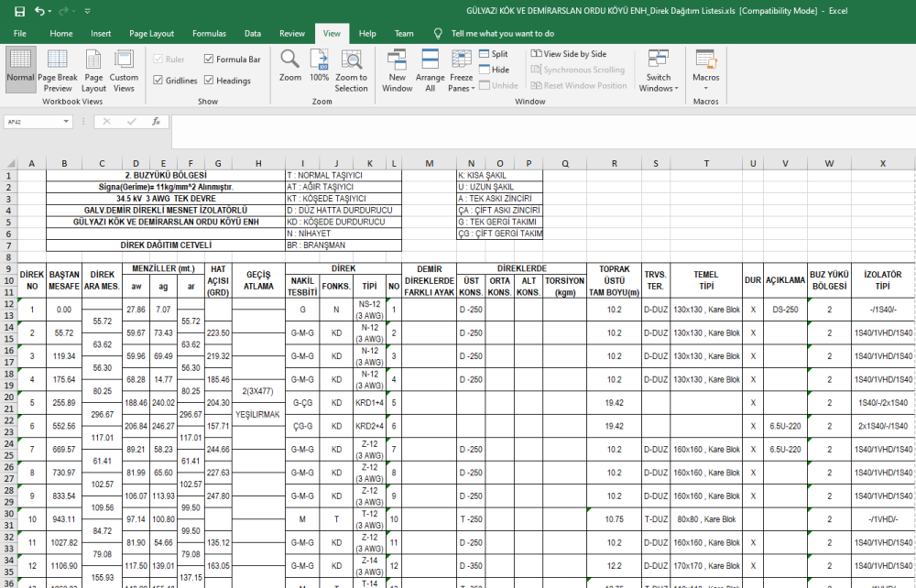916x588 pixels.
Task: Open the Custom Views dialog
Action: click(125, 71)
